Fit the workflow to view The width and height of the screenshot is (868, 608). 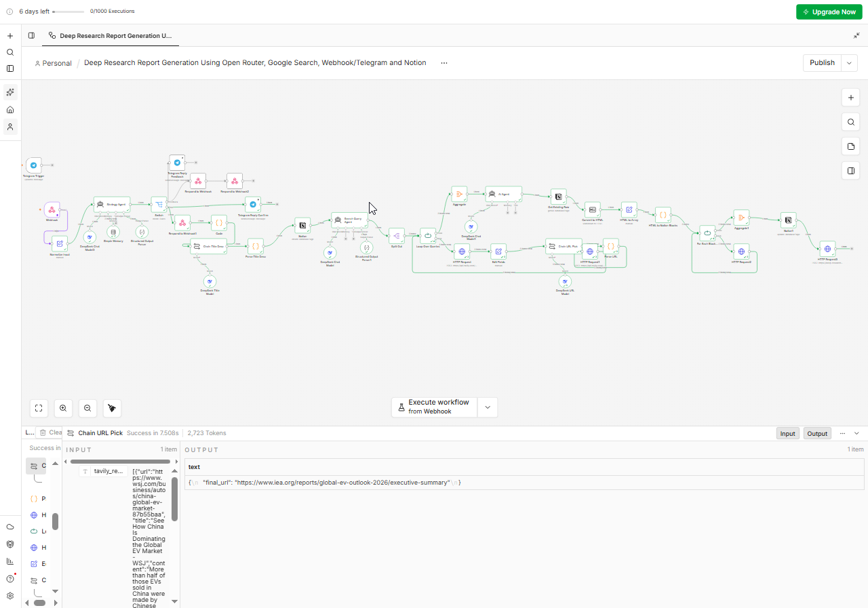[x=39, y=408]
